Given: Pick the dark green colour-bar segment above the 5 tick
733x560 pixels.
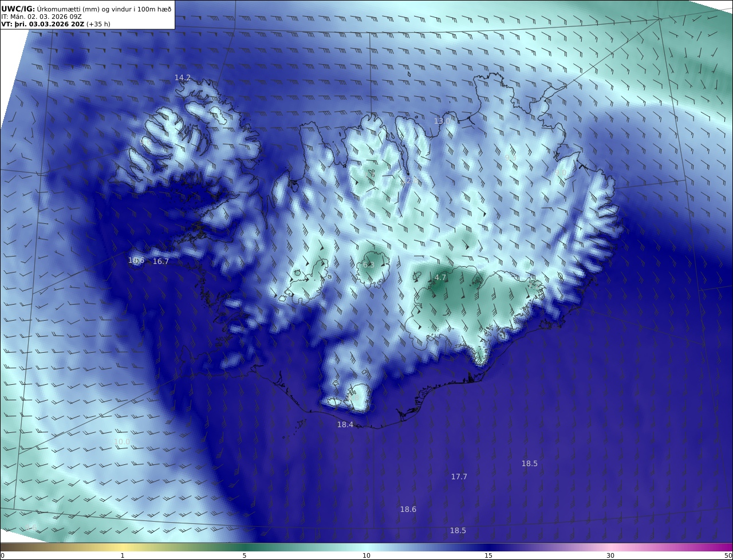Looking at the screenshot, I should click(x=245, y=547).
